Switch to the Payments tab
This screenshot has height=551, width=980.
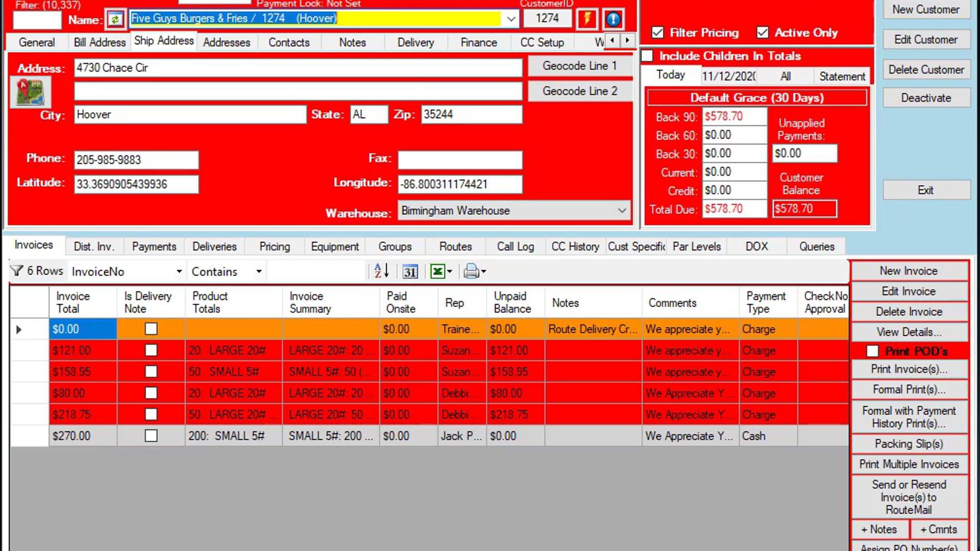click(x=154, y=246)
